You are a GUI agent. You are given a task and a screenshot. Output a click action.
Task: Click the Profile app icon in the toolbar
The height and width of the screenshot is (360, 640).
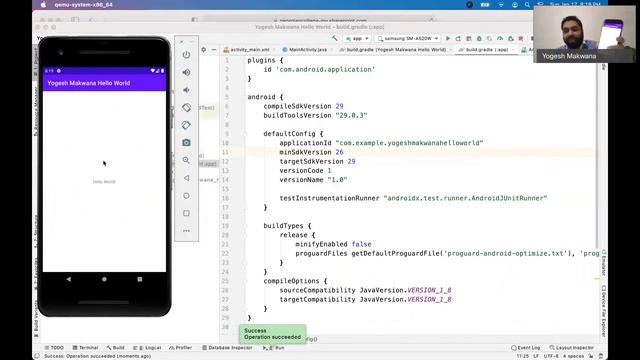coord(500,38)
